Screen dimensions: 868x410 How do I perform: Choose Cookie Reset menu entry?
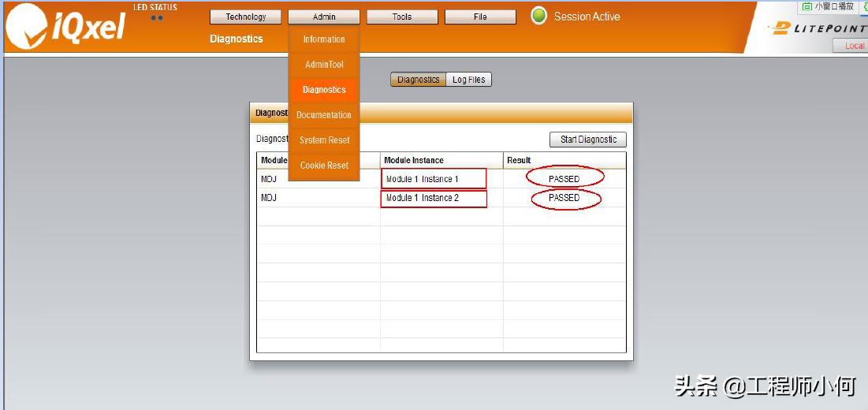(324, 166)
